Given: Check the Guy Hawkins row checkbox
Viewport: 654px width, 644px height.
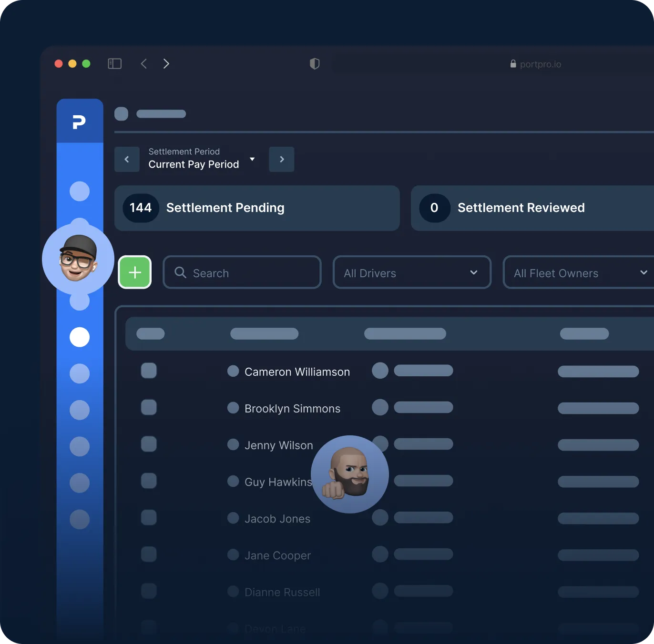Looking at the screenshot, I should pyautogui.click(x=149, y=481).
